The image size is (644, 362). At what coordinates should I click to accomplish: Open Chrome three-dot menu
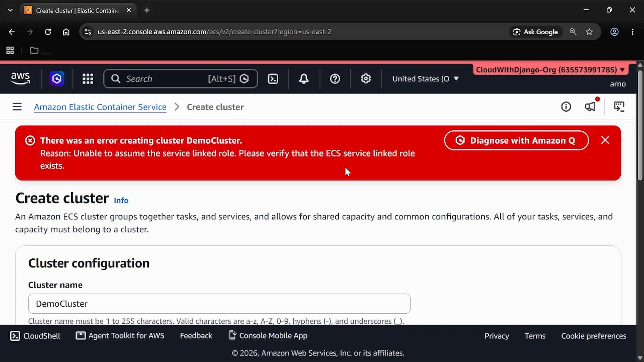tap(633, 32)
